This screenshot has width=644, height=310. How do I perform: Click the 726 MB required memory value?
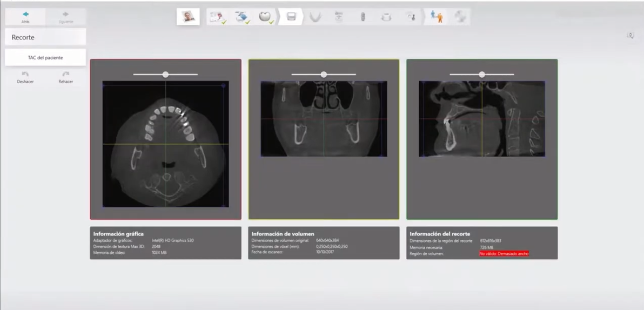pos(487,247)
